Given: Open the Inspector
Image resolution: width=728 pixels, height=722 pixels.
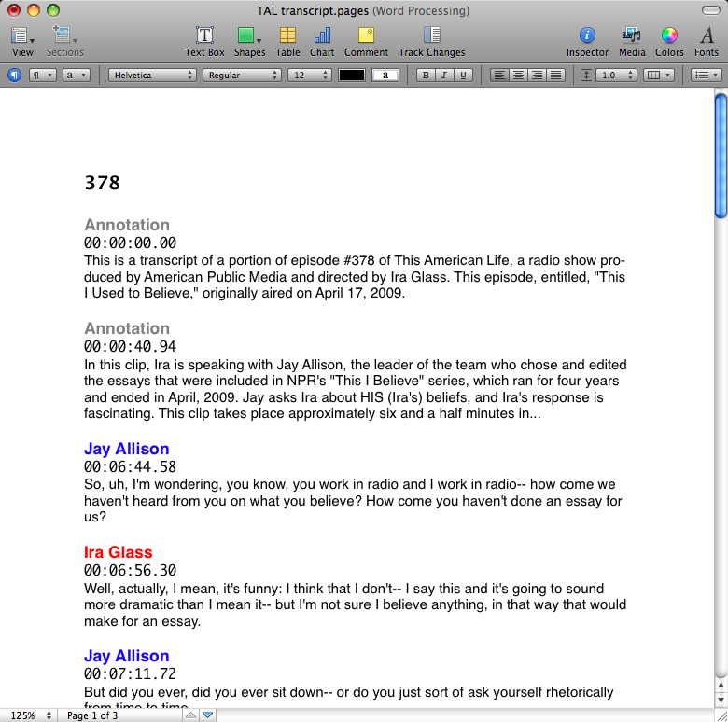Looking at the screenshot, I should click(x=587, y=41).
